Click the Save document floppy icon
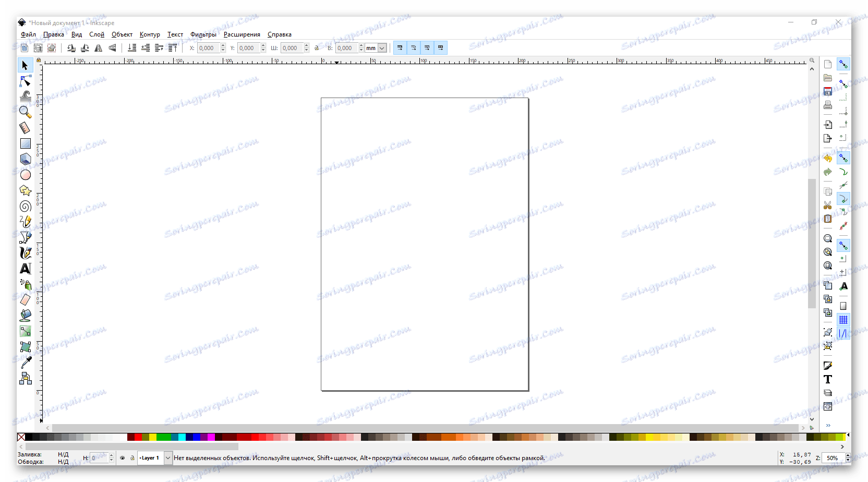 pos(828,91)
